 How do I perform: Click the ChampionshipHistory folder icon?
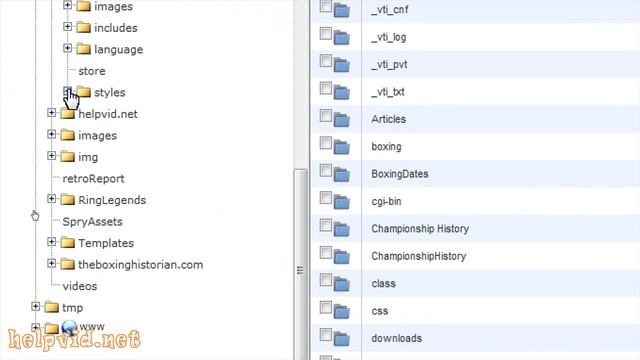[x=342, y=256]
